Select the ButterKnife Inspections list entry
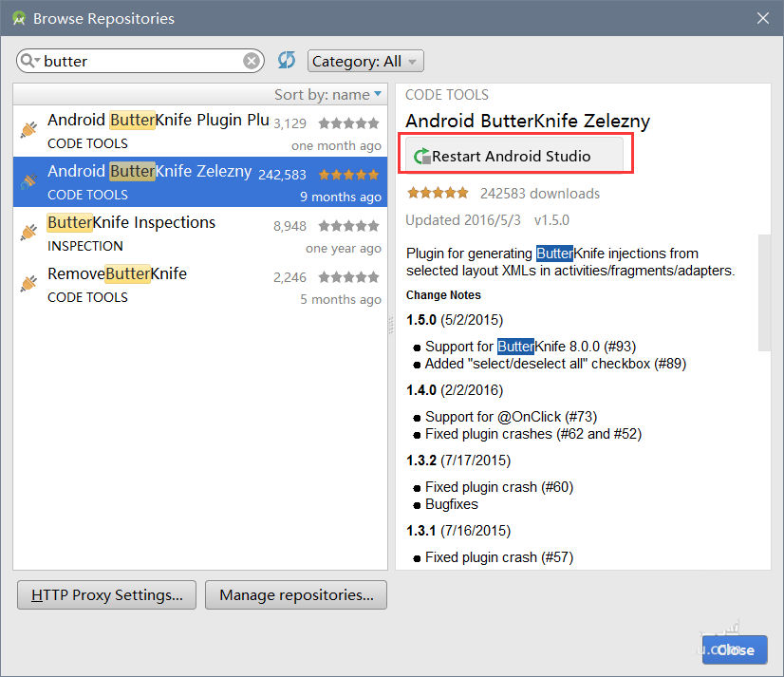Image resolution: width=784 pixels, height=677 pixels. (x=199, y=233)
